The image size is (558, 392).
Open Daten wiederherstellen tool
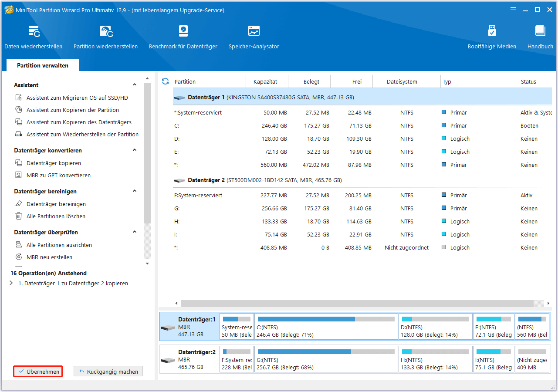pyautogui.click(x=34, y=37)
